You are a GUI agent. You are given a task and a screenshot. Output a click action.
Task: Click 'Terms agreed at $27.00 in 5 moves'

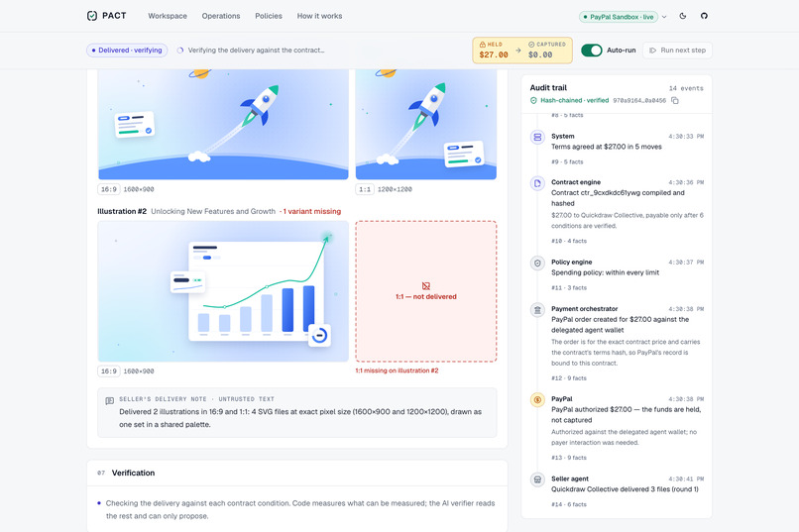pyautogui.click(x=607, y=147)
